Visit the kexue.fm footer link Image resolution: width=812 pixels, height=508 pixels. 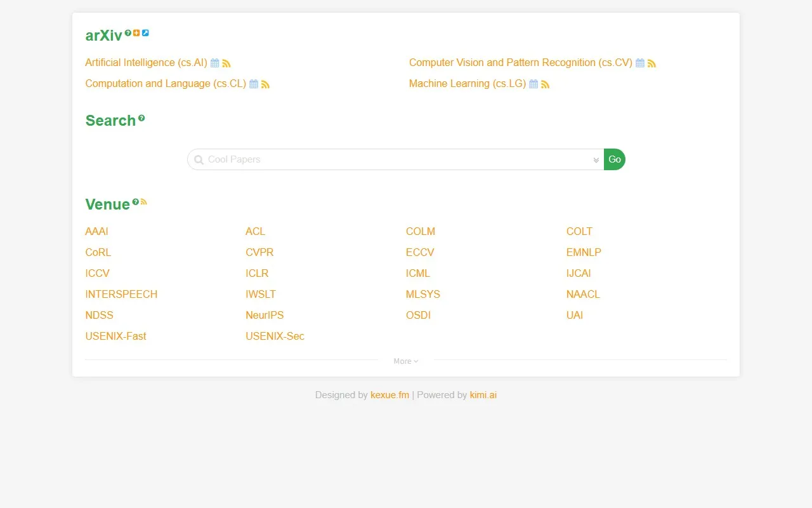point(390,395)
